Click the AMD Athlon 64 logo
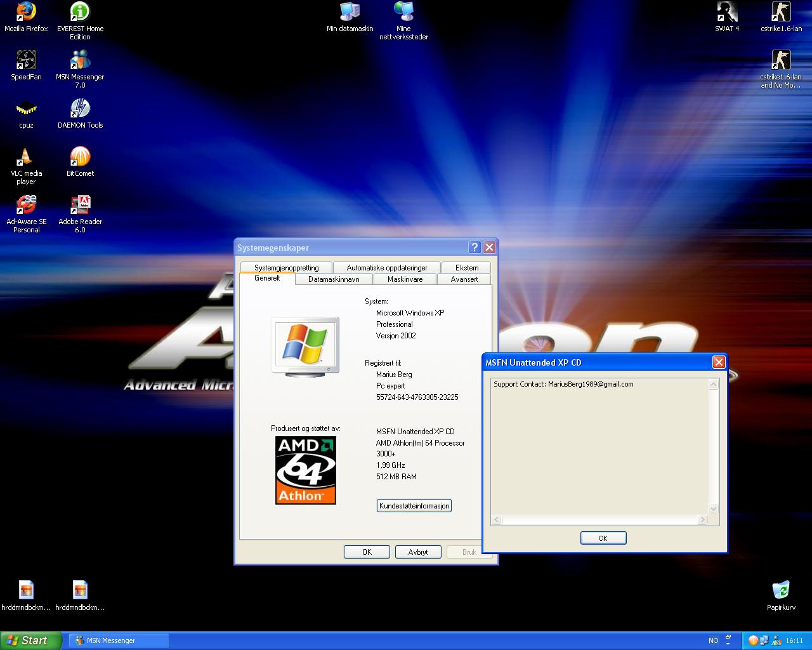The image size is (812, 650). tap(306, 470)
